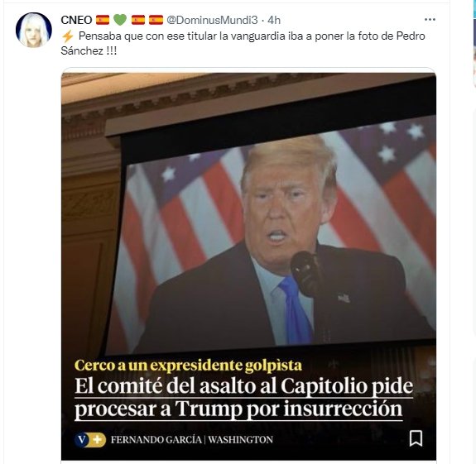Visit the @DominusMundi3 handle link
This screenshot has width=476, height=464.
pos(212,20)
